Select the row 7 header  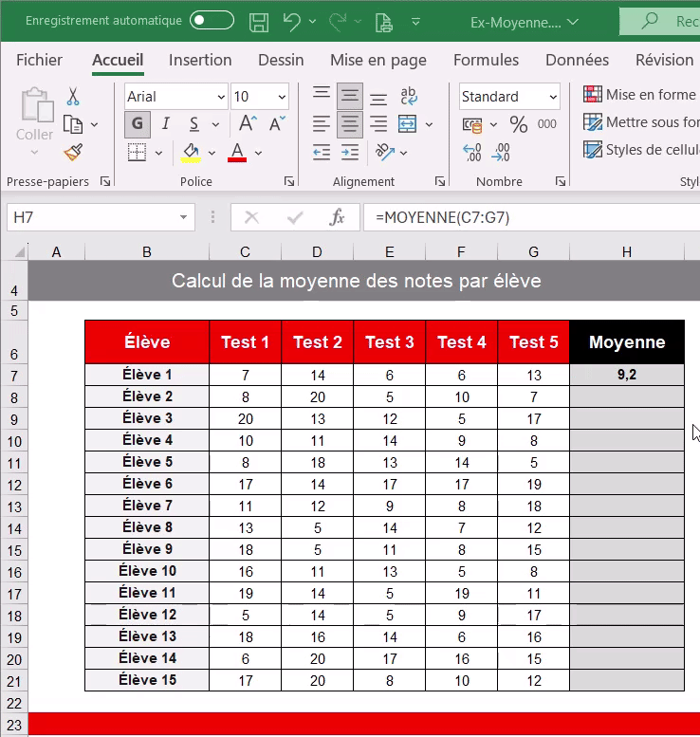[x=14, y=376]
